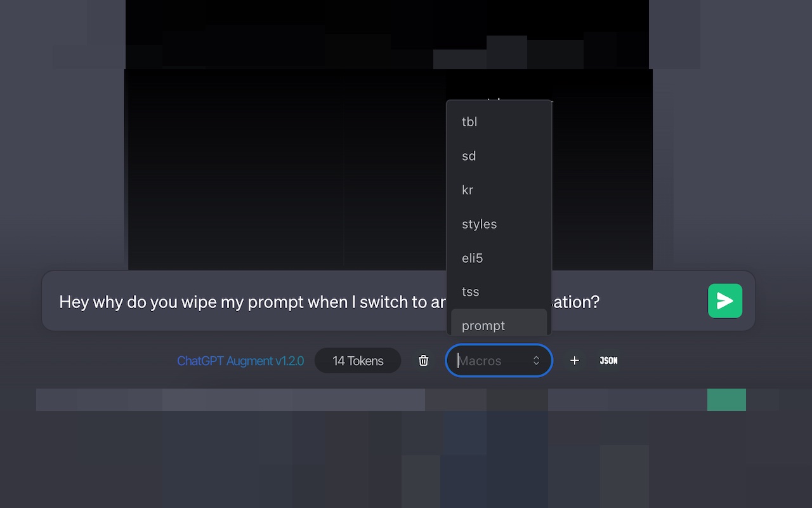This screenshot has width=812, height=508.
Task: Select the styles macro option
Action: click(499, 224)
